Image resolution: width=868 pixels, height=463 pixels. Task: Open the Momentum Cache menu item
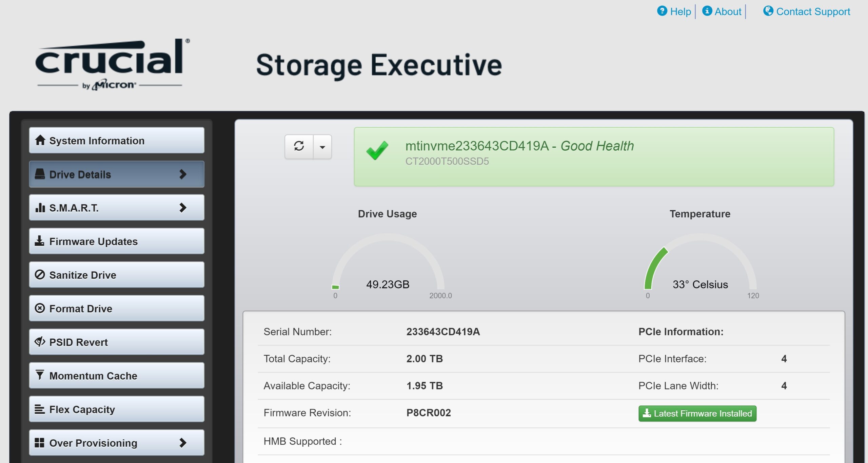tap(117, 375)
